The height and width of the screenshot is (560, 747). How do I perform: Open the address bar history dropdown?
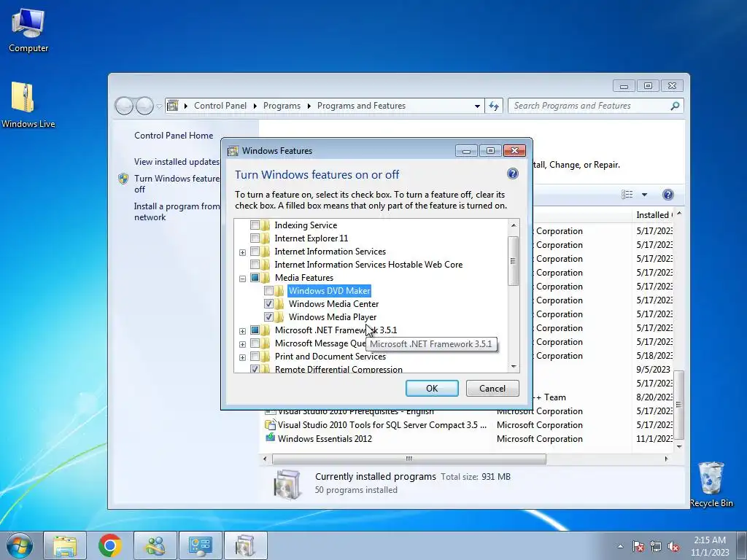coord(477,106)
